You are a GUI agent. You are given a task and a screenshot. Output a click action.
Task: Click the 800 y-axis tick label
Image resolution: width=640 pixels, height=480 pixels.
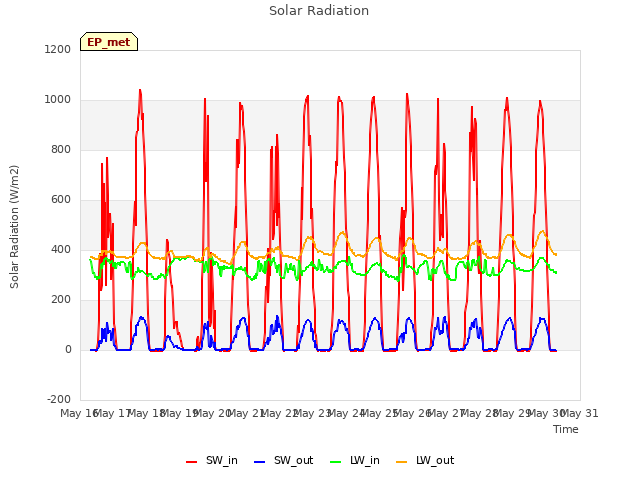pyautogui.click(x=61, y=150)
